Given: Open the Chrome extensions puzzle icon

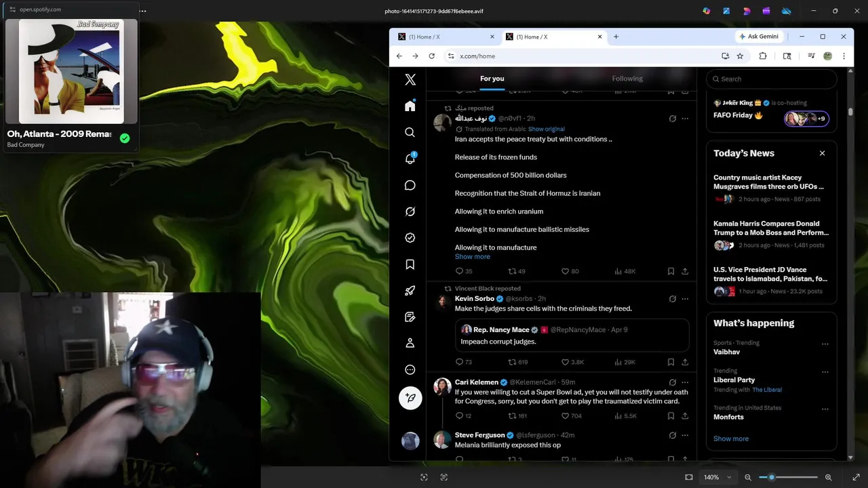Looking at the screenshot, I should 763,56.
